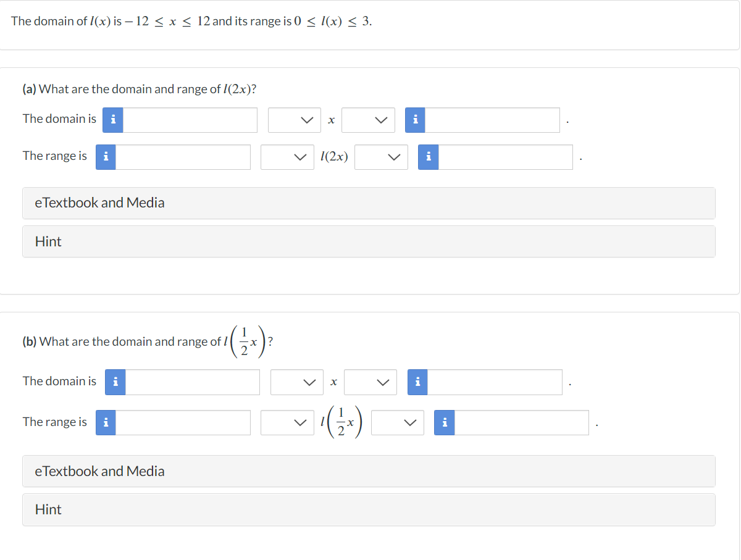This screenshot has width=741, height=560.
Task: Click the second info icon in part (a) domain row
Action: click(x=415, y=120)
